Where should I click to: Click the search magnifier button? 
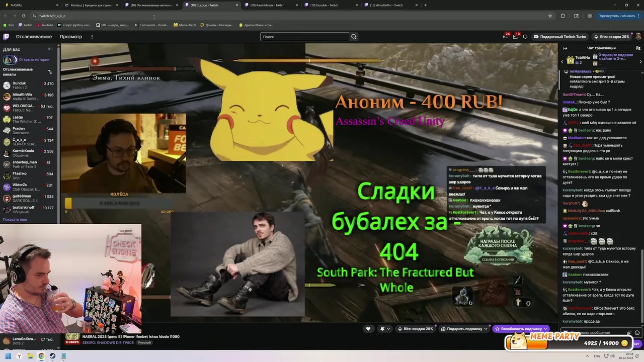(x=354, y=37)
